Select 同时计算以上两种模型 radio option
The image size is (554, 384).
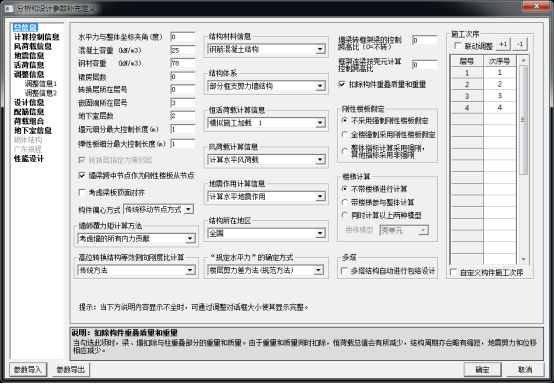click(344, 215)
